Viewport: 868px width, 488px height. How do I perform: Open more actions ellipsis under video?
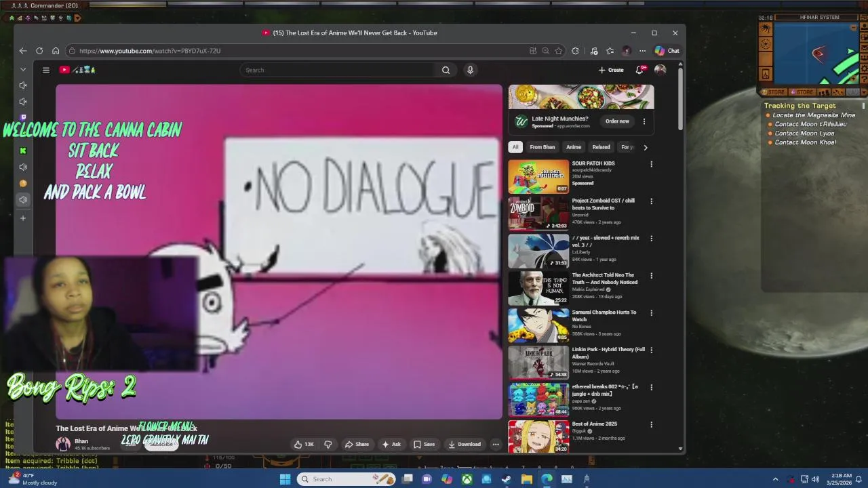[496, 445]
